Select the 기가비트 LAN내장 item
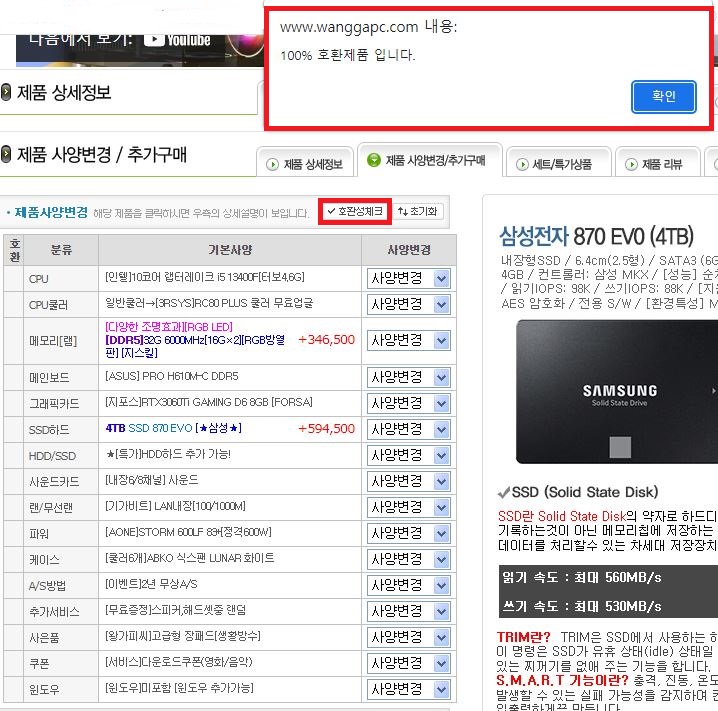 point(175,506)
